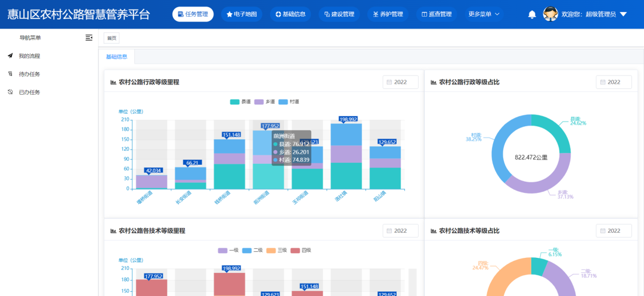Click the chart icon beside 农村公路行政等级占比

pos(434,82)
